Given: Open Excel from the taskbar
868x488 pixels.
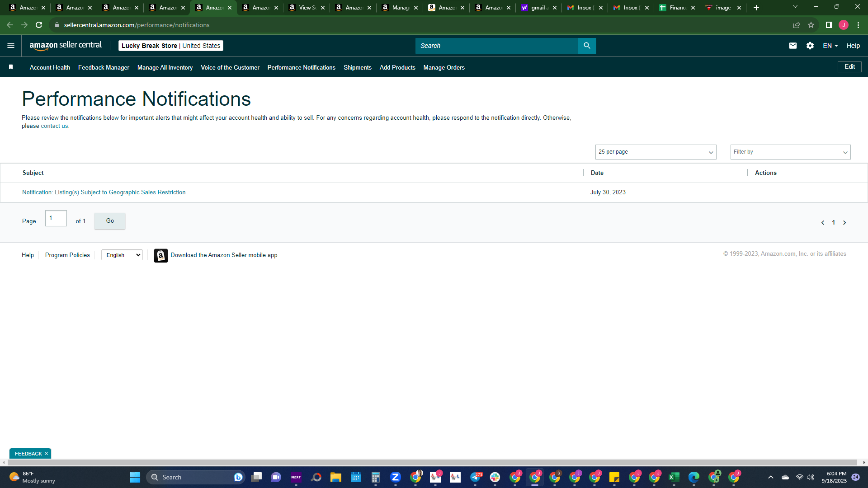Looking at the screenshot, I should pos(674,477).
